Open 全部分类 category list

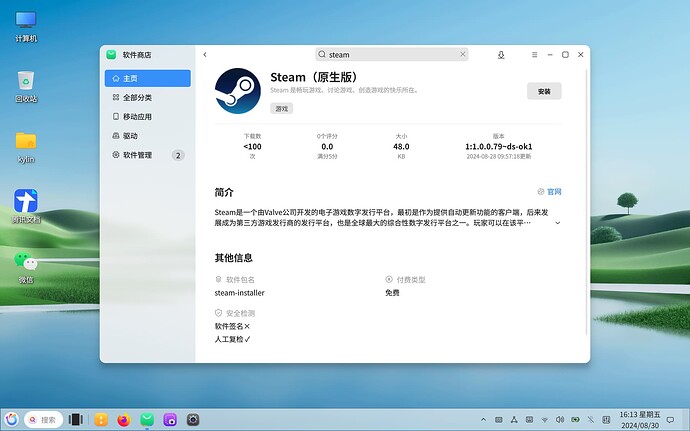148,97
